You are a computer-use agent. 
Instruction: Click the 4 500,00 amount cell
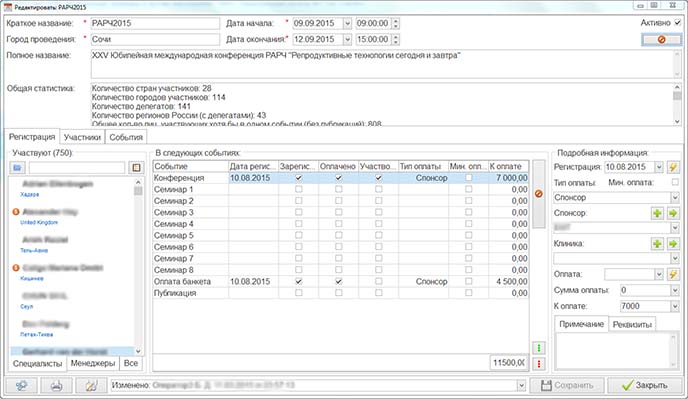click(509, 281)
